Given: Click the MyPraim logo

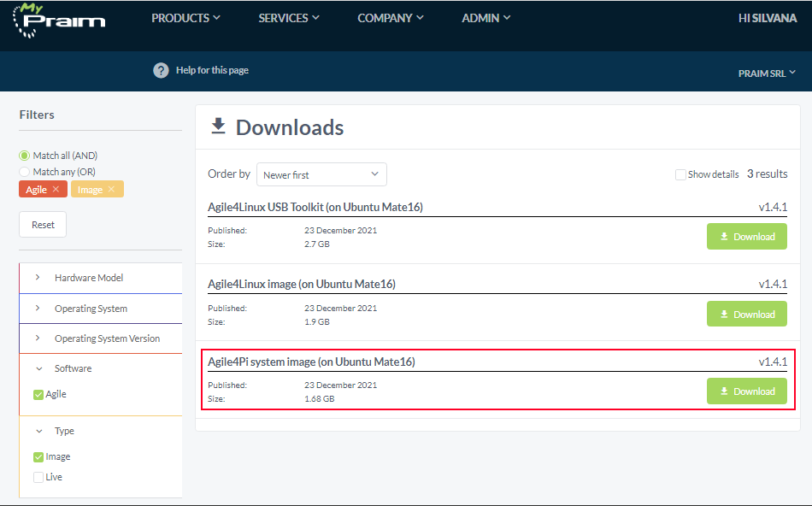Looking at the screenshot, I should (x=58, y=21).
